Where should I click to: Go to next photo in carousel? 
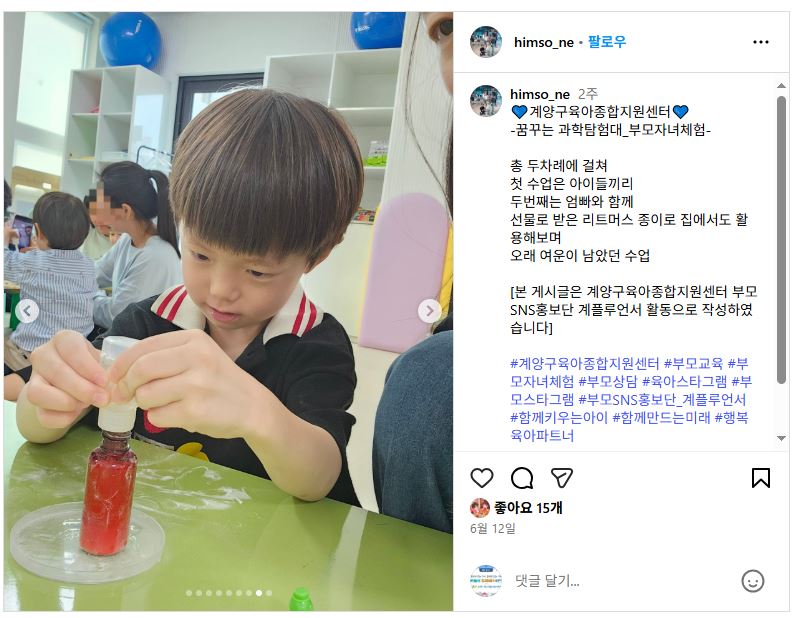(x=429, y=310)
